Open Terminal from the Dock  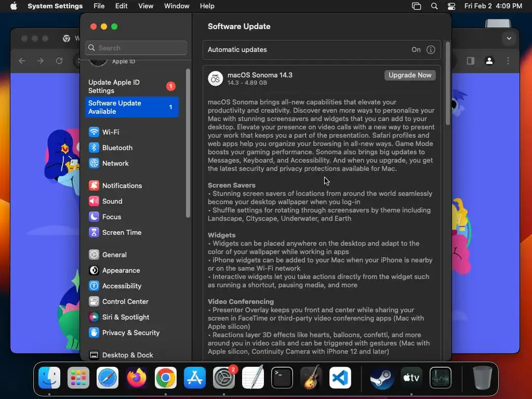pos(282,378)
